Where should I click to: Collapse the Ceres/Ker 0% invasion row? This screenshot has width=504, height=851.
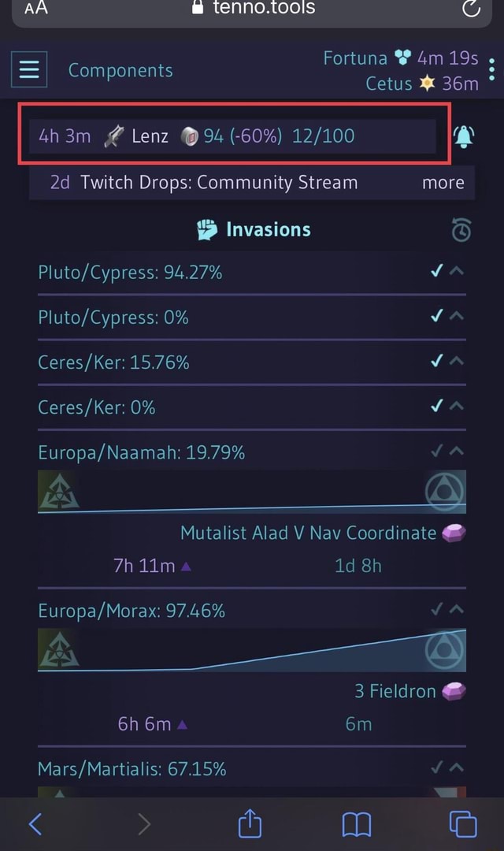[454, 407]
